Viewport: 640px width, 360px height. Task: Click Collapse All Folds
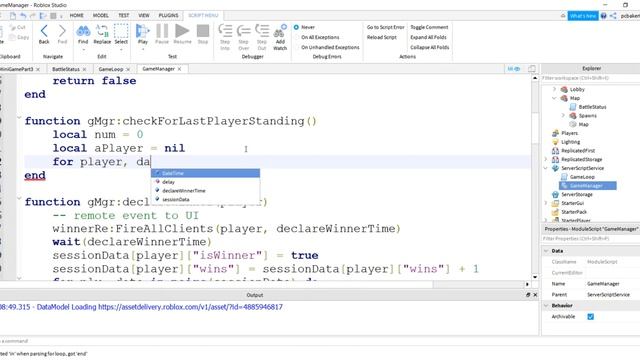point(429,47)
